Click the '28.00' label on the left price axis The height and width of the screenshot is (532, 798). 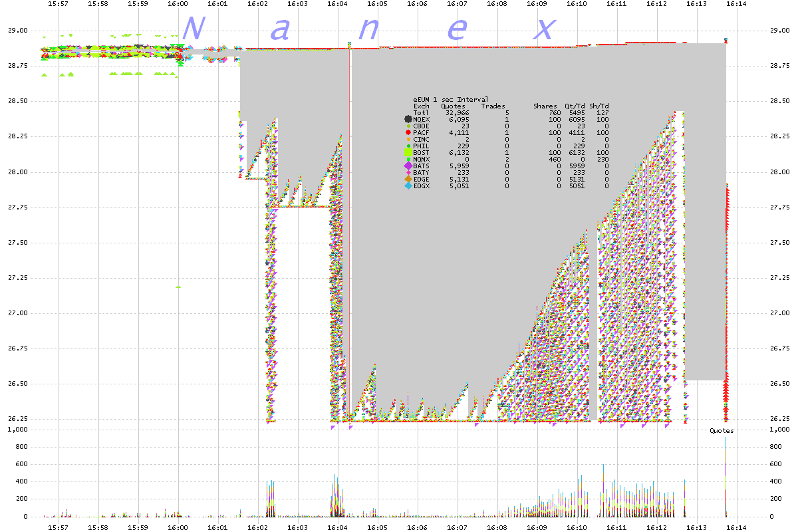(x=18, y=172)
